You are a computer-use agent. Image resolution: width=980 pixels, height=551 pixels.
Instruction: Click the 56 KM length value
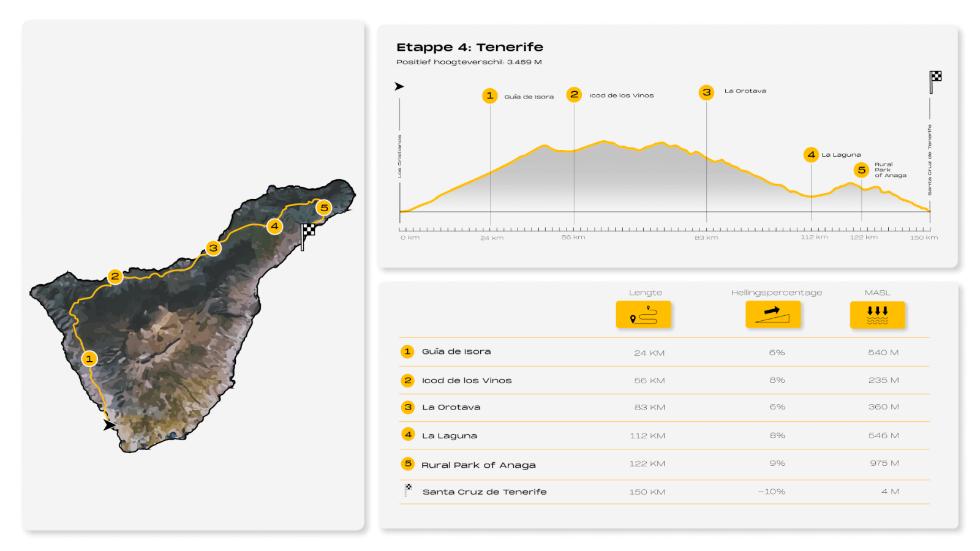click(649, 380)
